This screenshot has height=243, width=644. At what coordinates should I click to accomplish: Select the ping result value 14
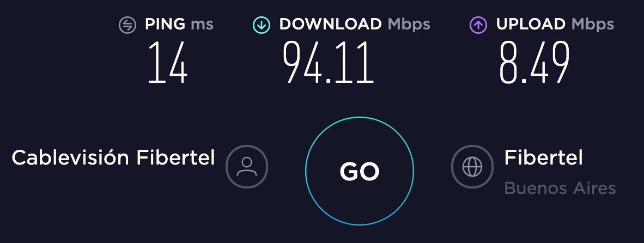point(168,63)
